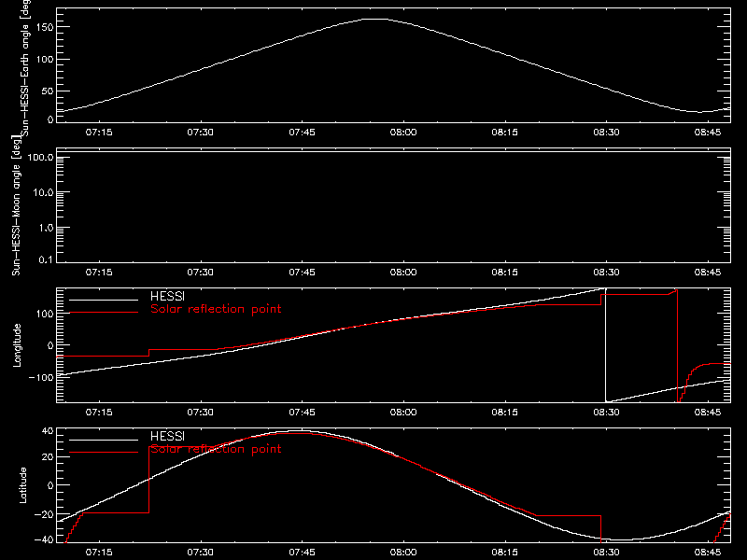
Task: Click 08:30 label under Moon angle plot
Action: [x=606, y=272]
